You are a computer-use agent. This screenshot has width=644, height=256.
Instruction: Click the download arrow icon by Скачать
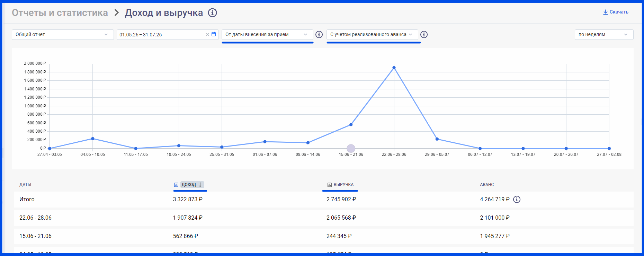[606, 12]
